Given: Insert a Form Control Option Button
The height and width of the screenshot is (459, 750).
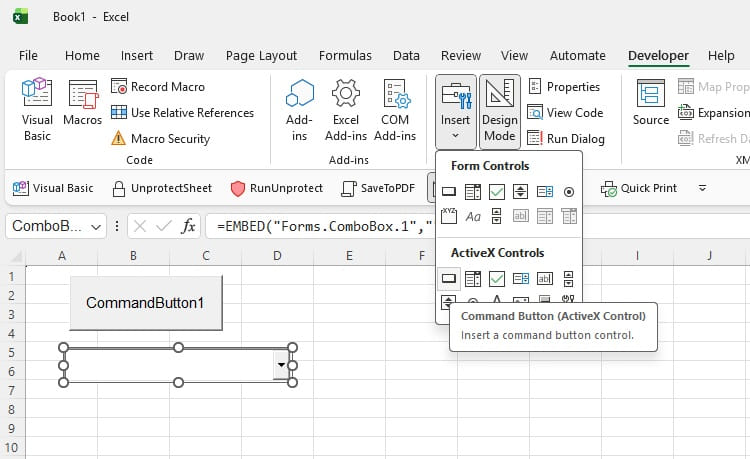Looking at the screenshot, I should [x=568, y=192].
